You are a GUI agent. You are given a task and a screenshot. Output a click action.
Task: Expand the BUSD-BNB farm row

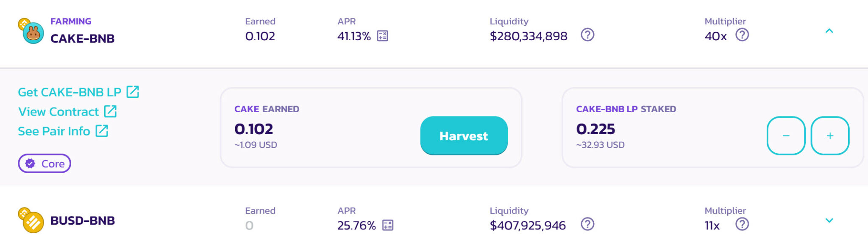[x=829, y=220]
